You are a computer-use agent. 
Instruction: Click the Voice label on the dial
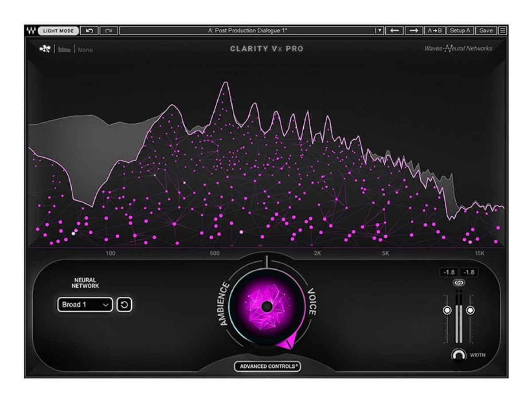click(x=312, y=303)
